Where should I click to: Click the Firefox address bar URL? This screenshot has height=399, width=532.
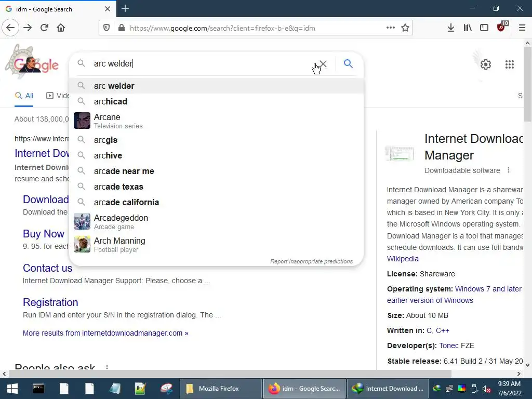[222, 28]
